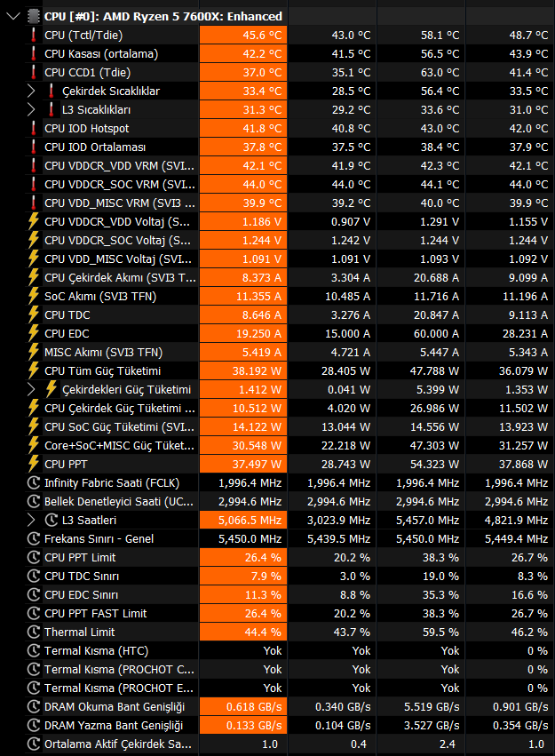This screenshot has height=756, width=555.
Task: Click the lightning icon beside CPU VDDCR_VDD Voltaj
Action: 33,222
